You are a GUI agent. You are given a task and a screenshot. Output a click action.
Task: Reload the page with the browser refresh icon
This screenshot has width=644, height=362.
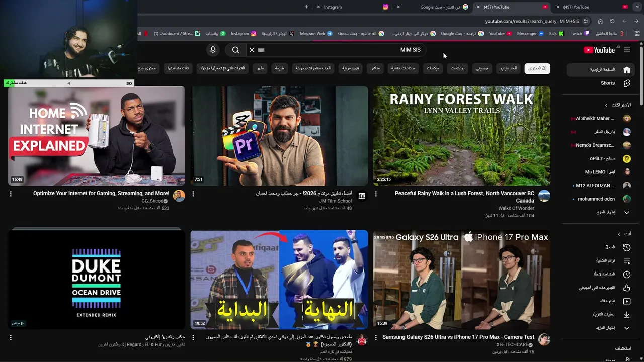[x=612, y=21]
